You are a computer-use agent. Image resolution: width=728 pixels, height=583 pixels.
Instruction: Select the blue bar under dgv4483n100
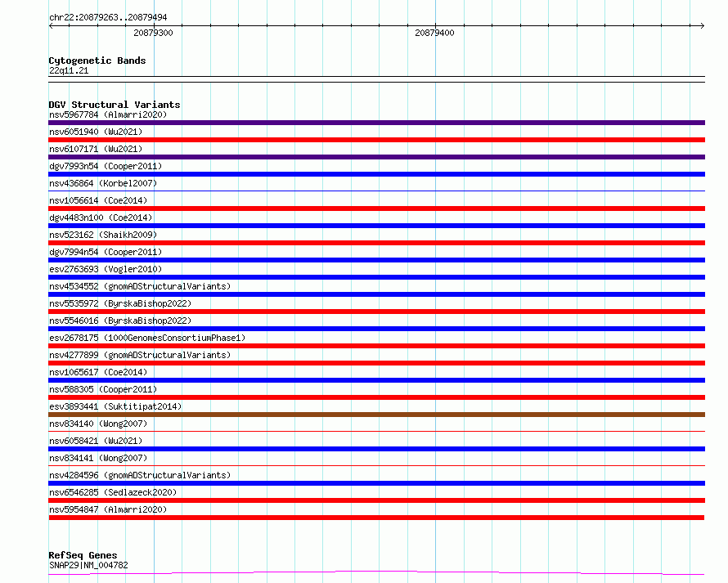(376, 226)
